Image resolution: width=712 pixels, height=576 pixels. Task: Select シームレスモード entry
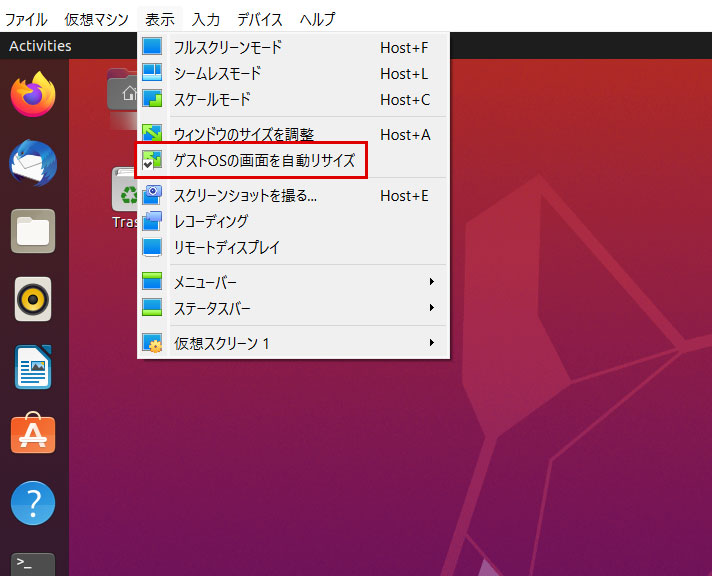[x=293, y=73]
